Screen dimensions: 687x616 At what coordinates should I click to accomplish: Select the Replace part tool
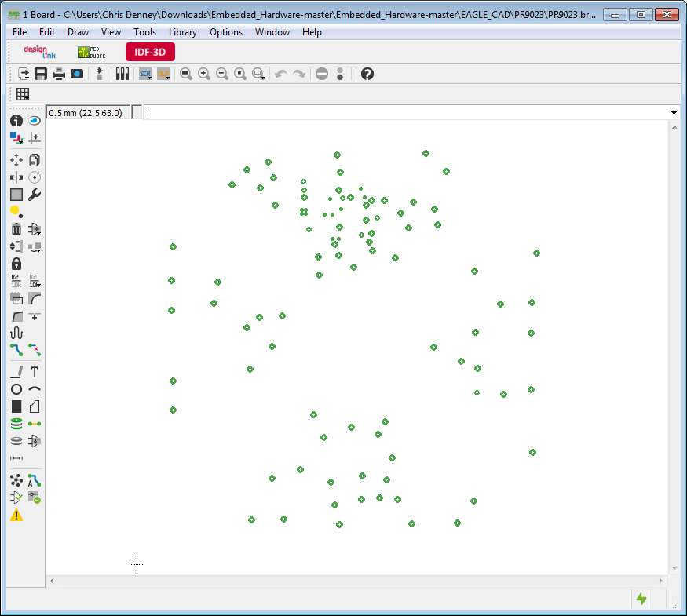(35, 247)
